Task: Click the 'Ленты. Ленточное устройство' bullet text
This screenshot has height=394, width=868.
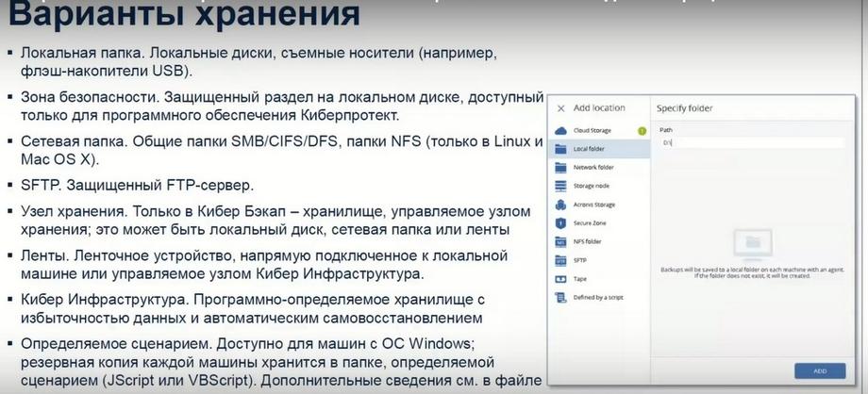Action: pyautogui.click(x=264, y=265)
